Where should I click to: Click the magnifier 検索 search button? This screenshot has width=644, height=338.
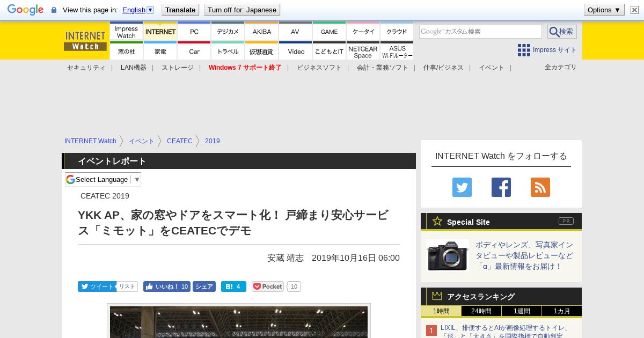(562, 32)
